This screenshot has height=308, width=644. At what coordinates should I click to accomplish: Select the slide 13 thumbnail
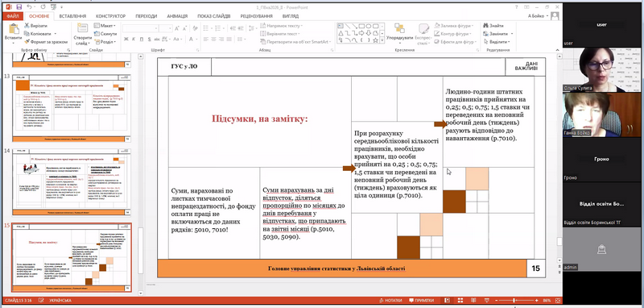[71, 108]
